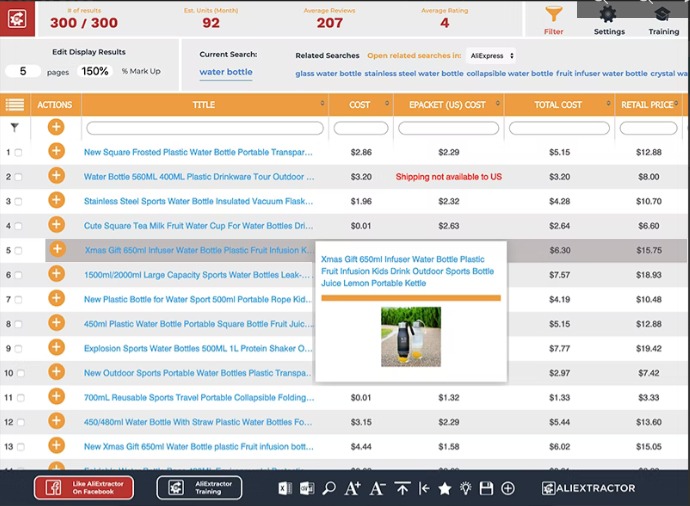The width and height of the screenshot is (690, 506).
Task: Click the EPACKET cost filter input box
Action: (x=448, y=128)
